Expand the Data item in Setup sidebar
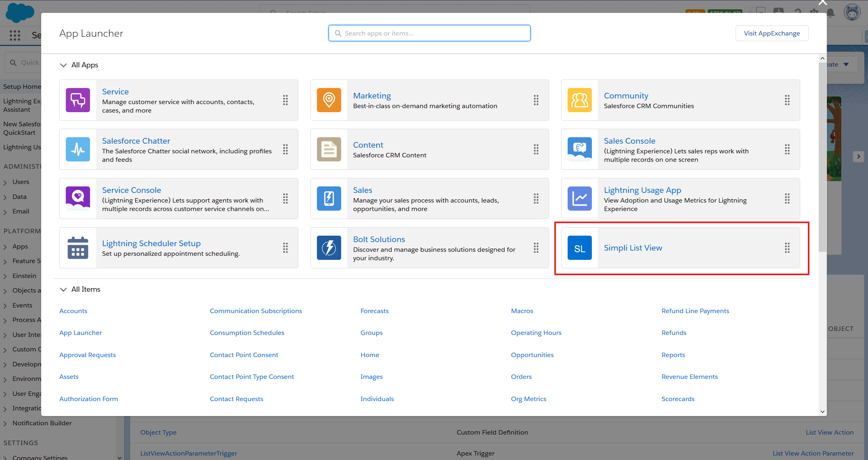 5,197
